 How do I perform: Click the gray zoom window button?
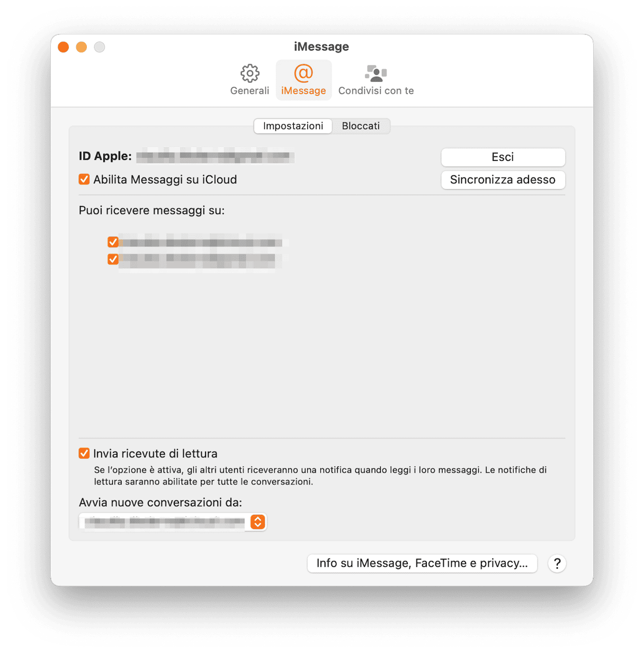tap(100, 47)
